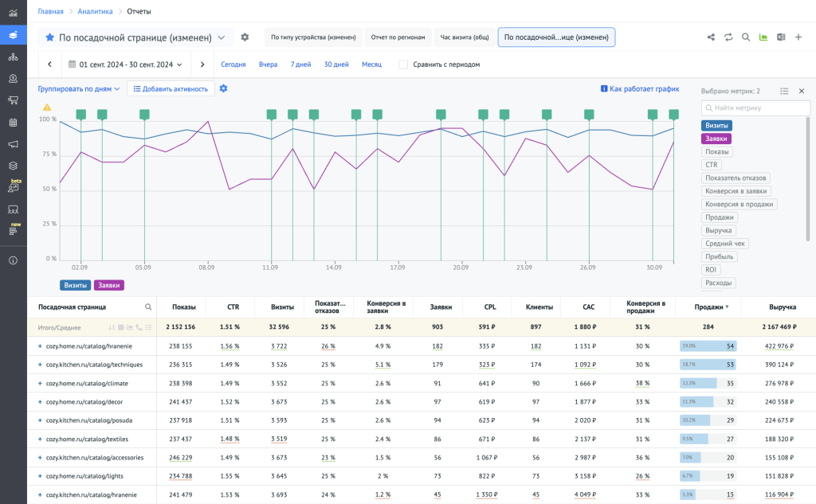Open the megaphone sidebar icon
The width and height of the screenshot is (816, 504).
(13, 144)
